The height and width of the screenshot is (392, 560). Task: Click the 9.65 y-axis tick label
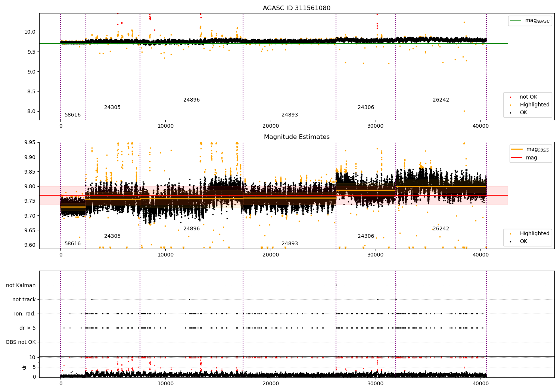point(30,230)
